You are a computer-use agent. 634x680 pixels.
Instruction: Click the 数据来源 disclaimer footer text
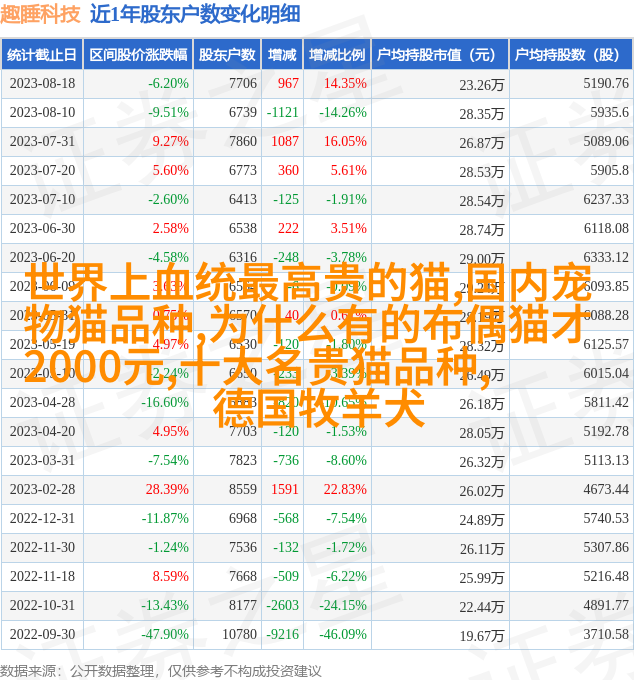(x=160, y=671)
